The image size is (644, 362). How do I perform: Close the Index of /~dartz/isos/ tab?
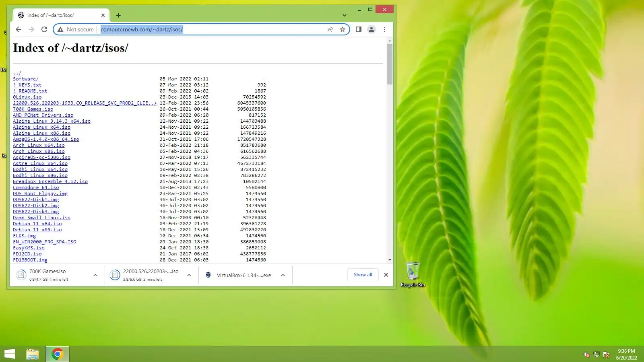click(x=103, y=15)
